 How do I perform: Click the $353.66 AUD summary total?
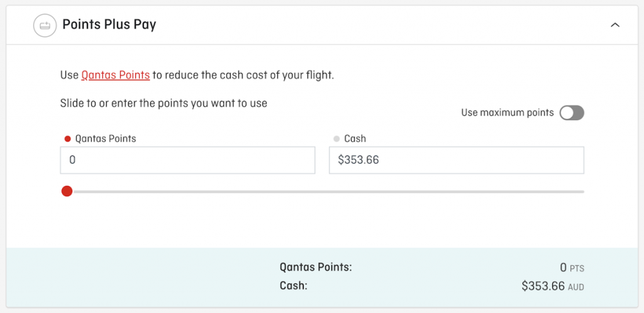click(x=552, y=286)
